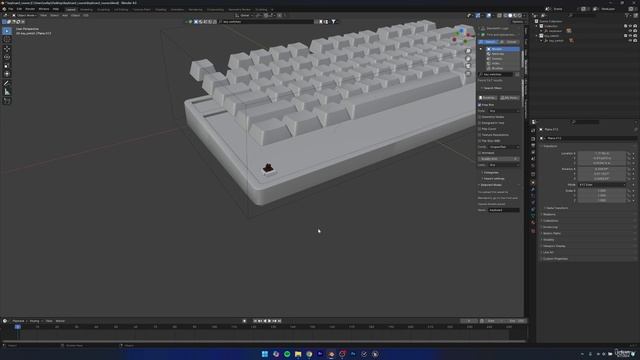Select the Annotate tool
Viewport: 640px width, 360px height.
point(7,83)
